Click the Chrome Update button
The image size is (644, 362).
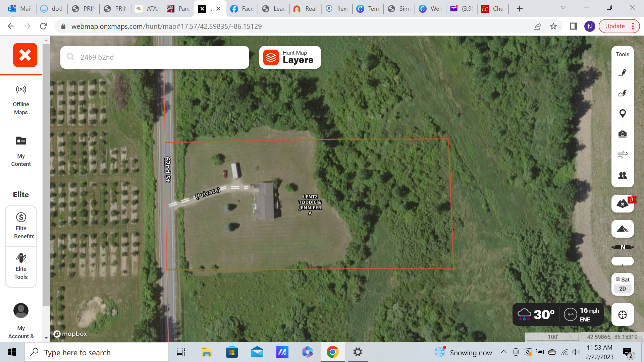(615, 26)
